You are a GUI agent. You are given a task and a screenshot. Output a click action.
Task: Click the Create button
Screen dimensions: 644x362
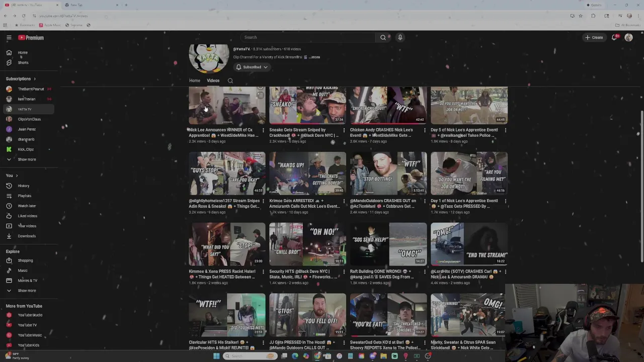[x=594, y=37]
